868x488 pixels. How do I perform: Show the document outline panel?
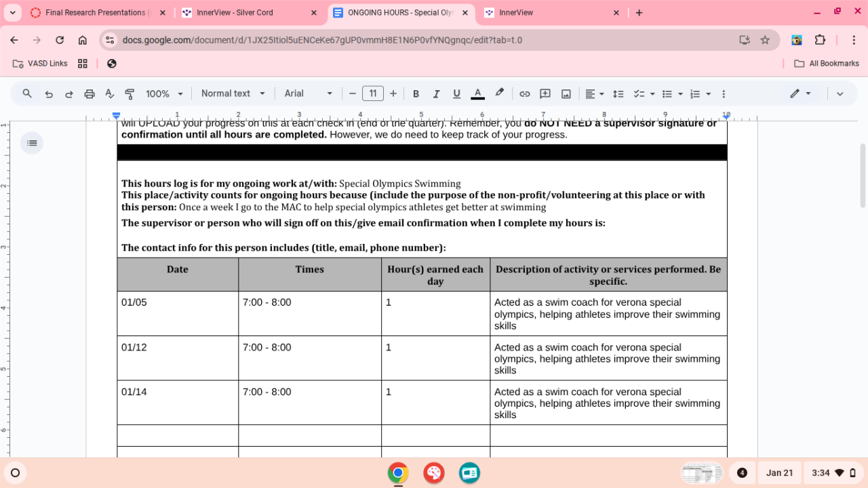[32, 143]
